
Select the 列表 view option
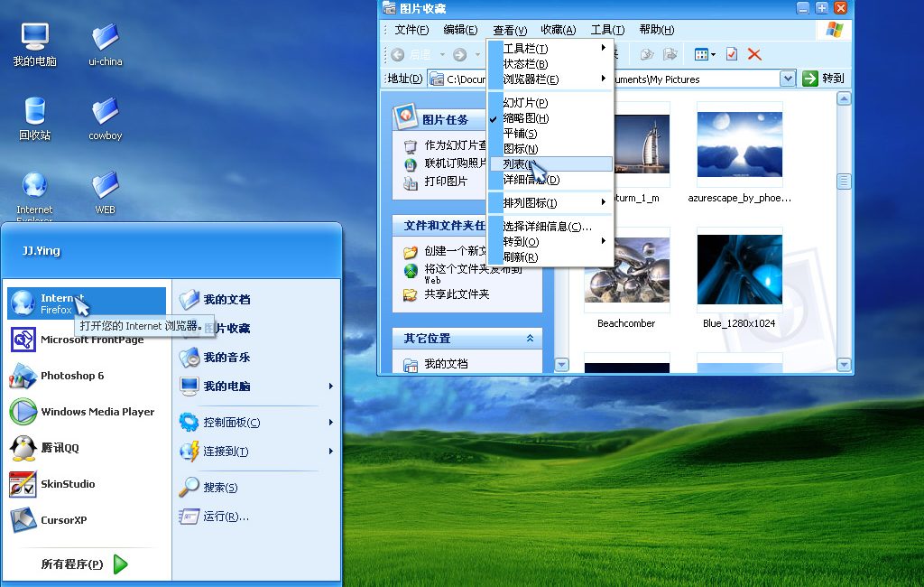(550, 164)
